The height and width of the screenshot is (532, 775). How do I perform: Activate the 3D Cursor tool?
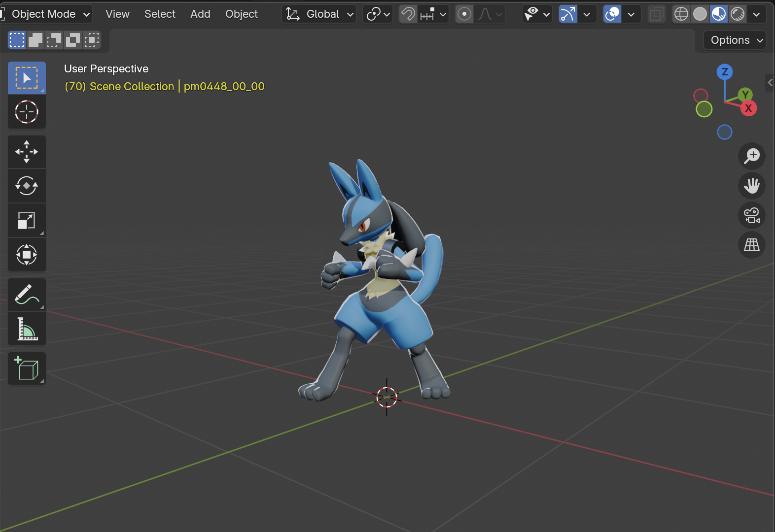point(27,112)
